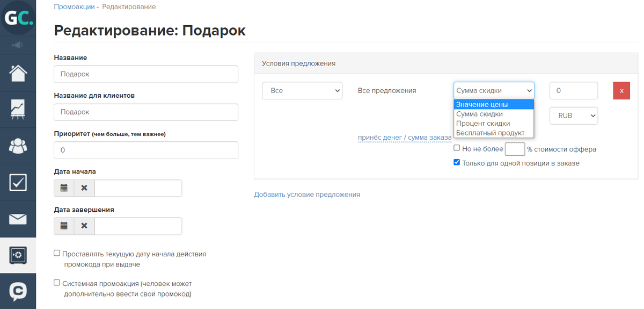Delete condition with the red x button
644x309 pixels.
coord(621,91)
